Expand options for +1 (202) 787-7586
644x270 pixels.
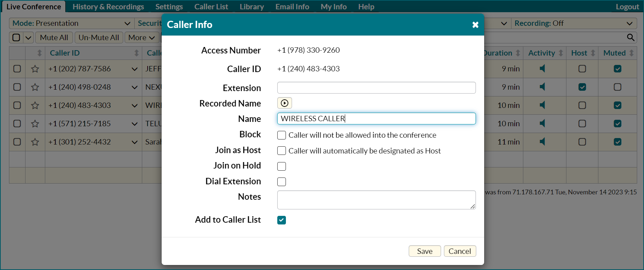click(x=135, y=69)
